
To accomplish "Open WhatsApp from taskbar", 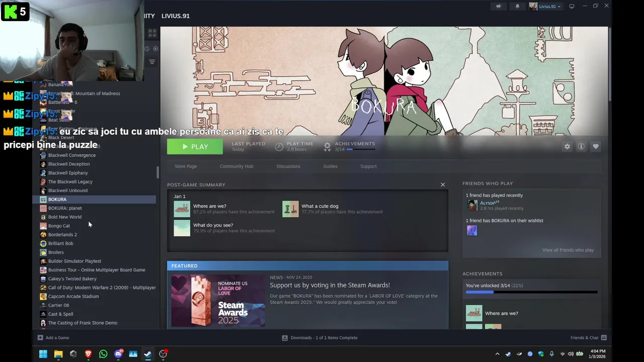I will 103,354.
